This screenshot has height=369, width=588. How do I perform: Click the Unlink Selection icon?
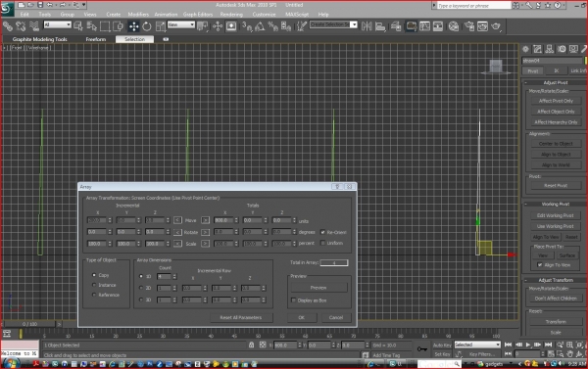21,26
